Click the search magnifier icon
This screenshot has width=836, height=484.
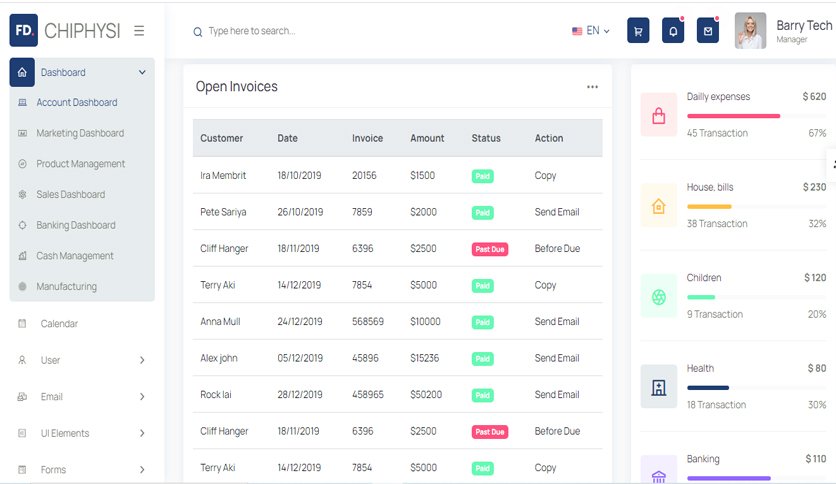coord(198,32)
